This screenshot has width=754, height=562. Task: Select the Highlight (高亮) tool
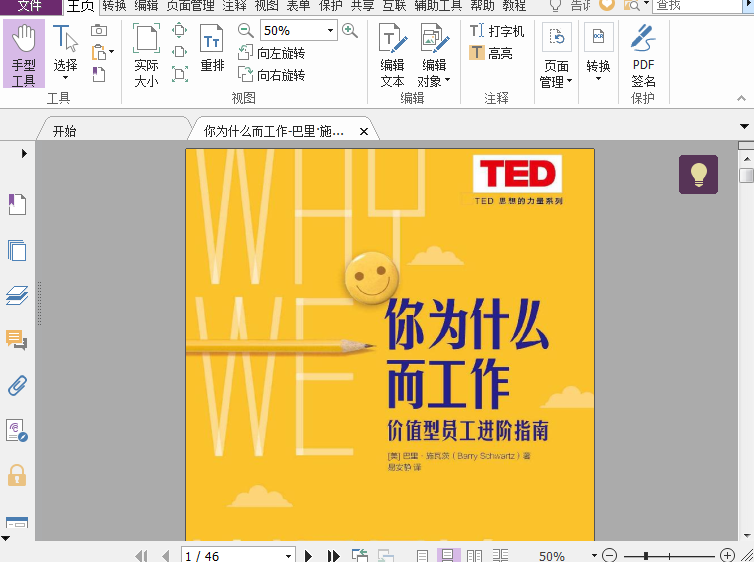point(491,53)
